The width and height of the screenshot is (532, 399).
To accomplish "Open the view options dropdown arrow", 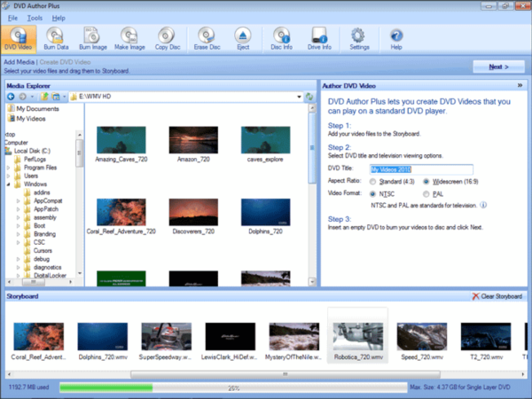I will click(64, 97).
